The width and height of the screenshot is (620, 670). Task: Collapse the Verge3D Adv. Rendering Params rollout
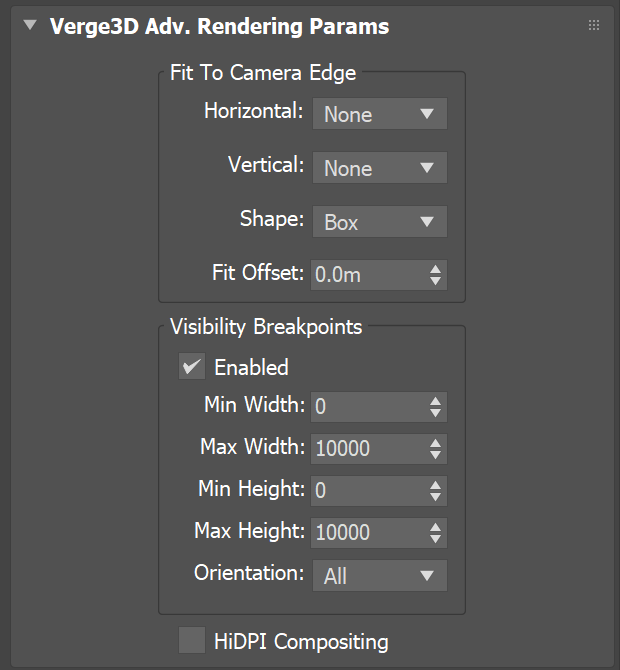tap(30, 25)
